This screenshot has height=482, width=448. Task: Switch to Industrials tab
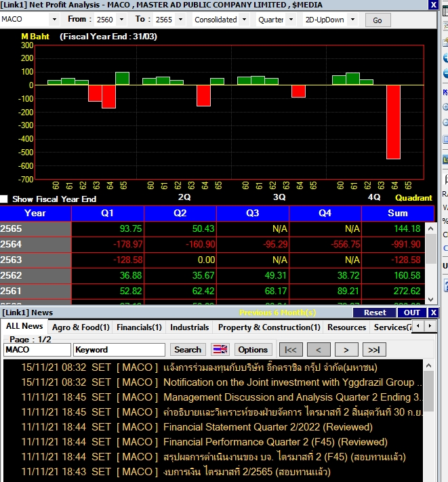coord(189,327)
